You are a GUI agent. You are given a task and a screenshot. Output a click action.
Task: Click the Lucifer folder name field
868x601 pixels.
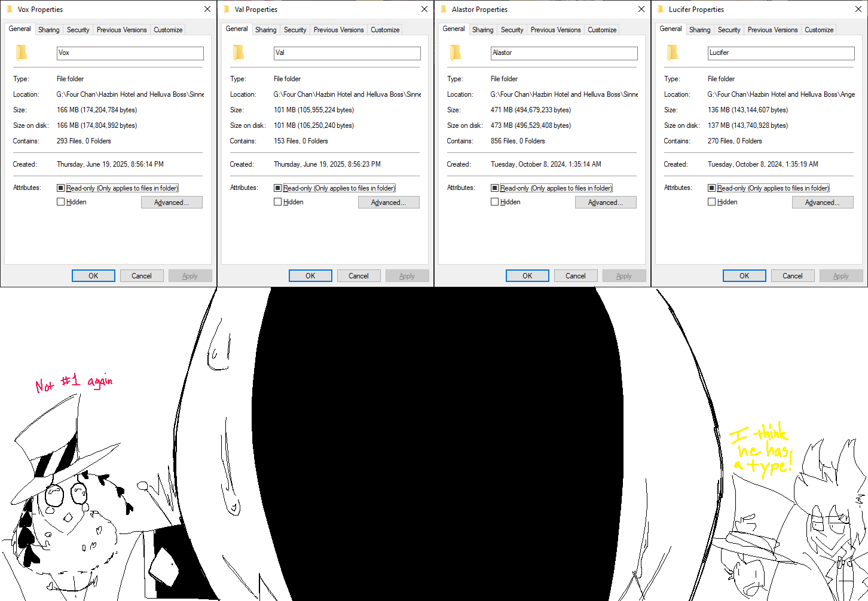[781, 53]
